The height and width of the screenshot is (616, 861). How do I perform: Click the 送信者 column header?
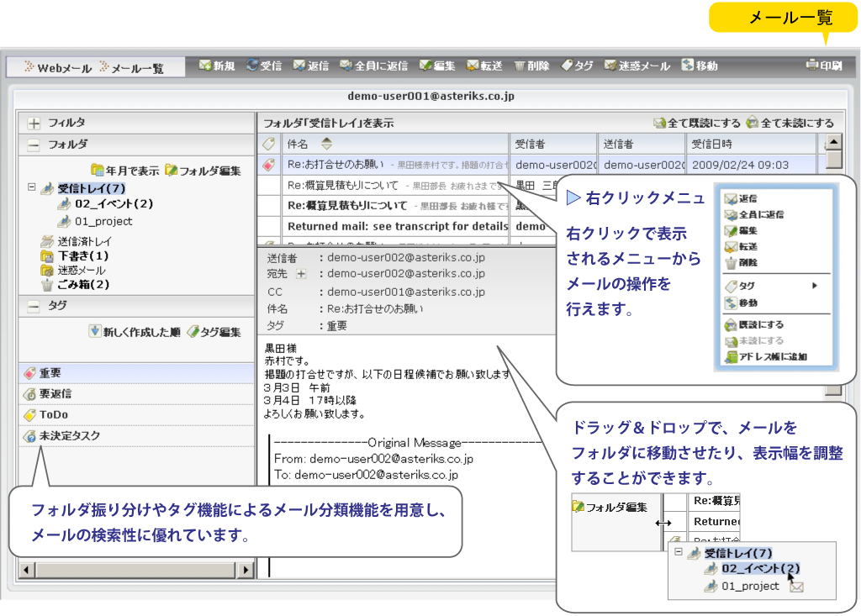[641, 144]
